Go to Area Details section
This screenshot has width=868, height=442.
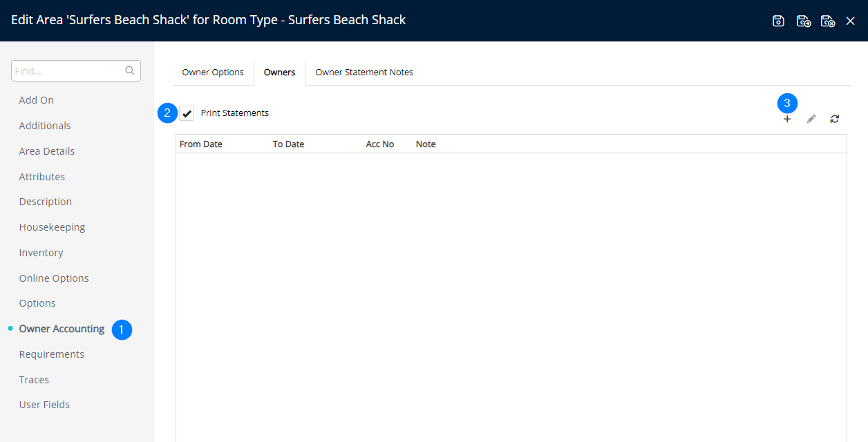coord(47,151)
